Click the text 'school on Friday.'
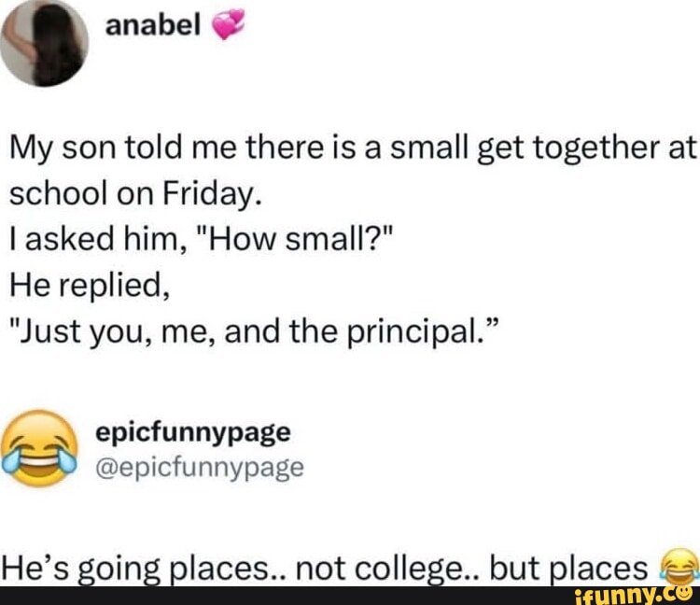Viewport: 700px width, 605px height. (x=135, y=194)
